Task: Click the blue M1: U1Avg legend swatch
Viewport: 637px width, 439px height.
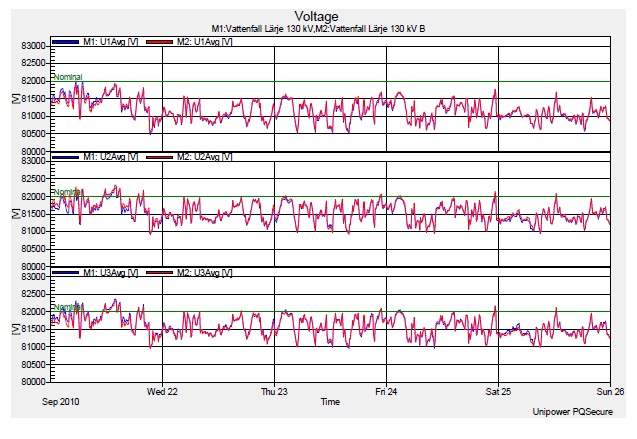Action: coord(66,42)
